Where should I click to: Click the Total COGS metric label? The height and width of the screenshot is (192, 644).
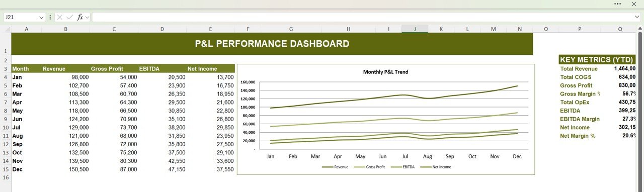pyautogui.click(x=576, y=77)
